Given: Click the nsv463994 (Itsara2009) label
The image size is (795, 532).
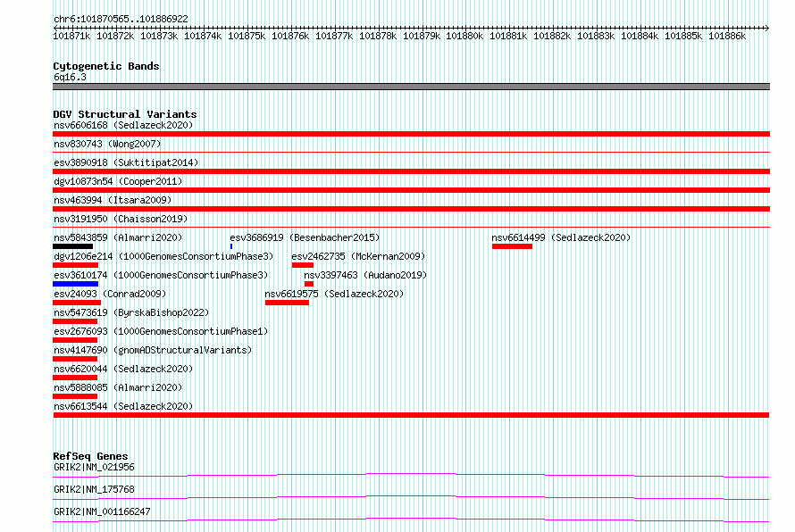Looking at the screenshot, I should tap(113, 200).
